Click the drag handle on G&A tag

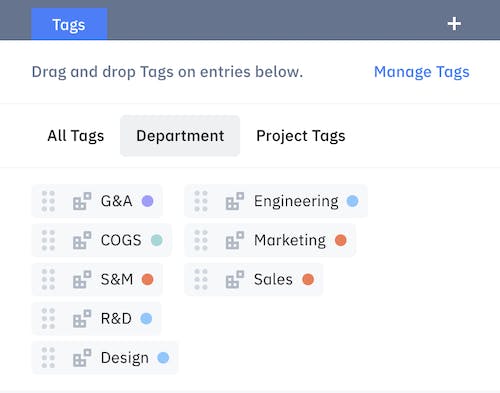point(48,201)
